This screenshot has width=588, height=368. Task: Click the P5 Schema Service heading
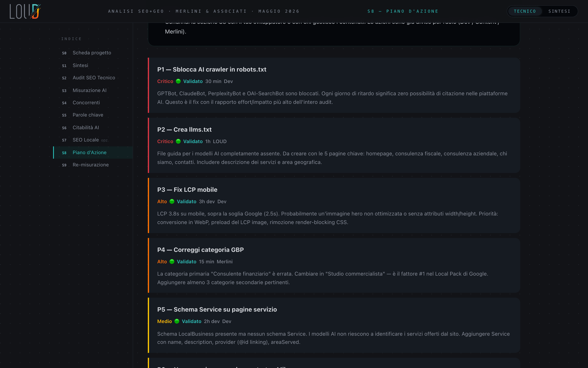(x=217, y=309)
